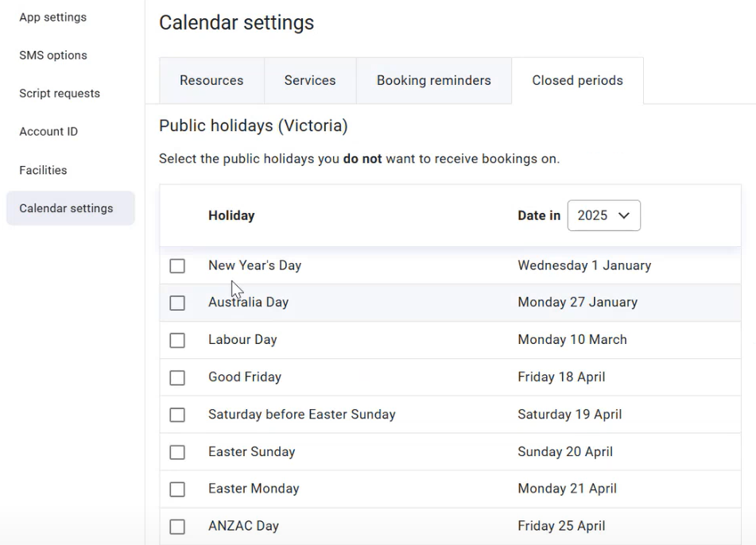
Task: Click the Saturday before Easter Sunday label
Action: click(x=302, y=415)
